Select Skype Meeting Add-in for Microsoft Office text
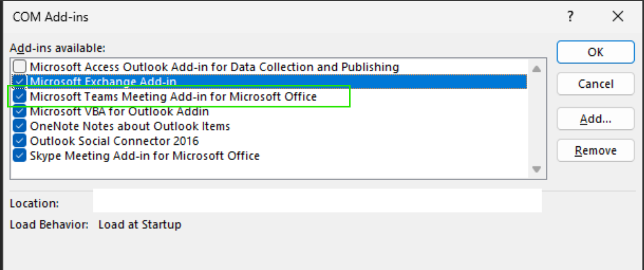The image size is (644, 270). click(x=145, y=156)
